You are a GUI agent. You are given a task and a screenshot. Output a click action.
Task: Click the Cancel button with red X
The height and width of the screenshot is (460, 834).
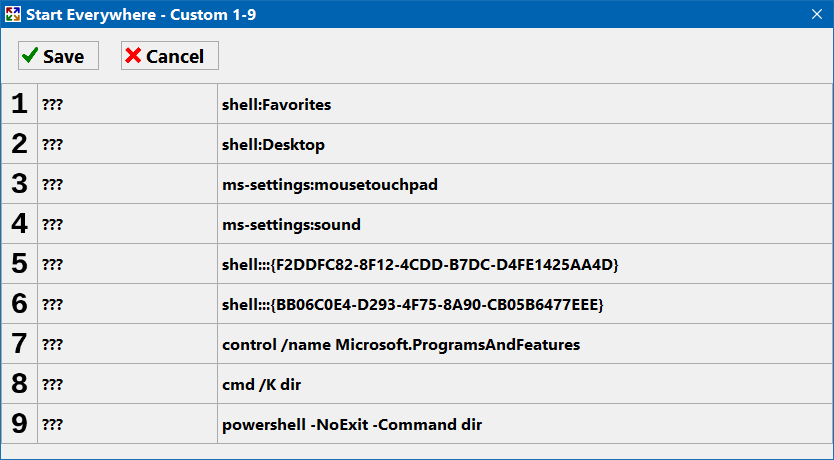(x=169, y=56)
